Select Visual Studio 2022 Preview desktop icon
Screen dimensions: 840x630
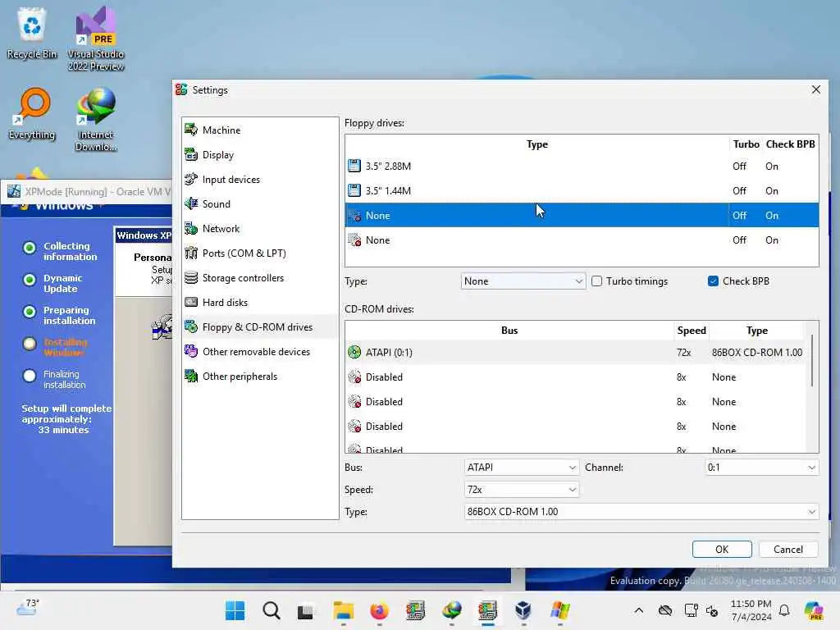95,39
